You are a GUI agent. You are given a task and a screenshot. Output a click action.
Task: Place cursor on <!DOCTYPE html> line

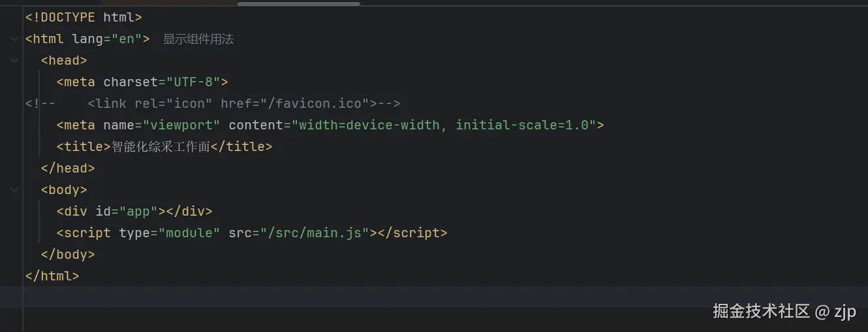[84, 18]
